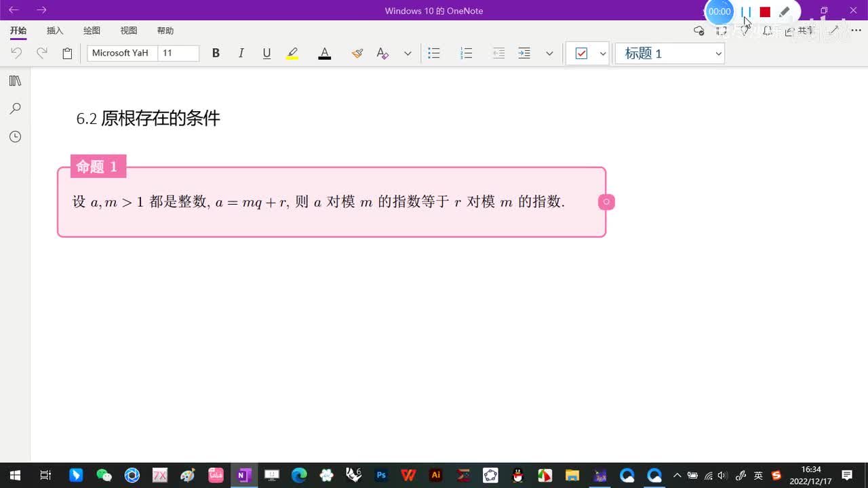This screenshot has height=488, width=868.
Task: Show hidden system tray icons
Action: pyautogui.click(x=677, y=475)
